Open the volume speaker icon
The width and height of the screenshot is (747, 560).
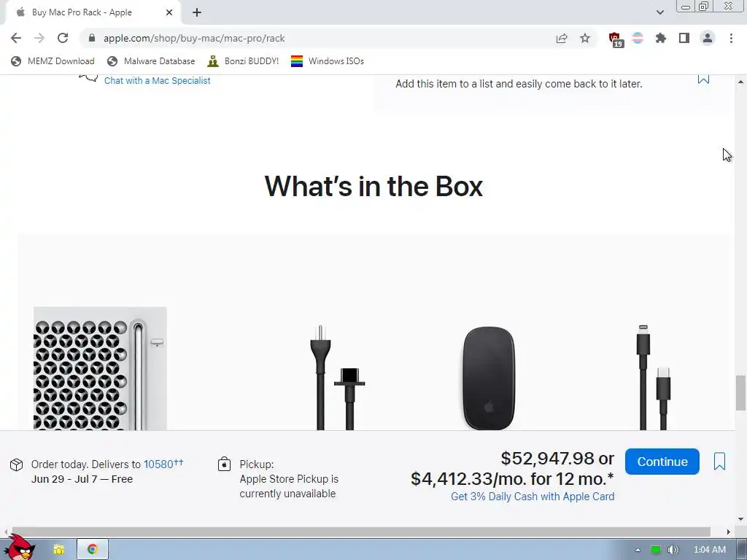673,550
